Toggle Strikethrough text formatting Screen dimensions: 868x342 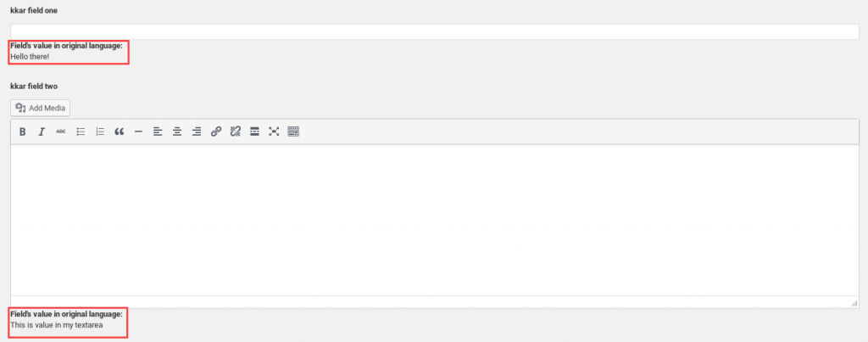point(61,132)
